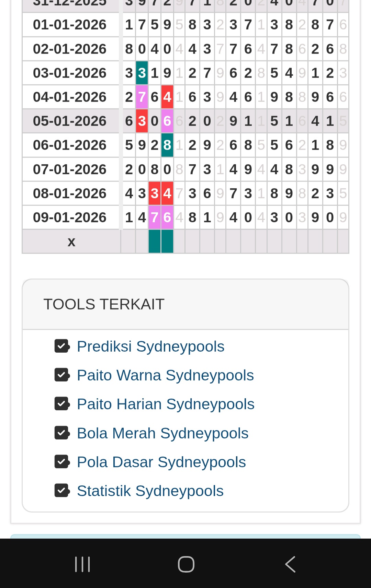
Task: Visit the Statistik Sydneypools page
Action: point(150,491)
